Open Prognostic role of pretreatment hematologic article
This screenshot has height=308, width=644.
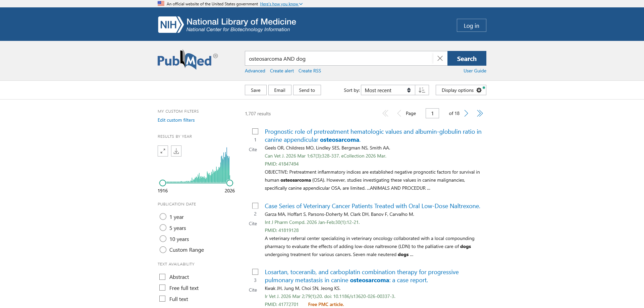[x=373, y=136]
